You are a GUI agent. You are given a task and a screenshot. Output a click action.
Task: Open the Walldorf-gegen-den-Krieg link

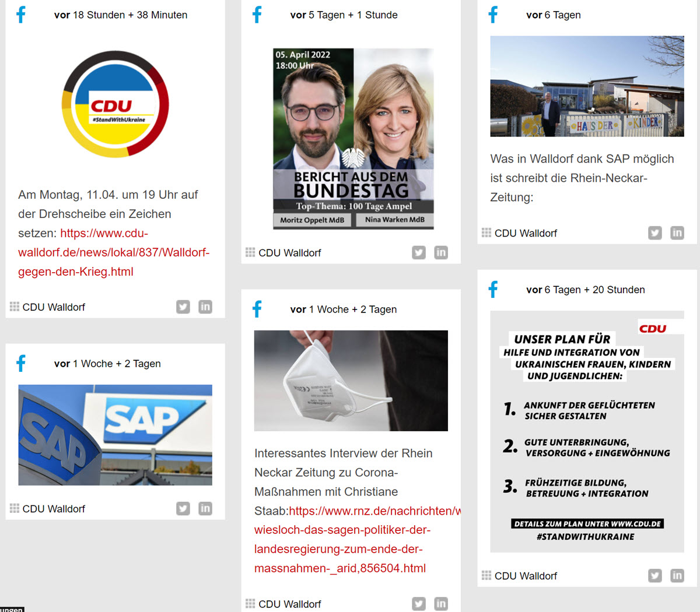tap(114, 252)
